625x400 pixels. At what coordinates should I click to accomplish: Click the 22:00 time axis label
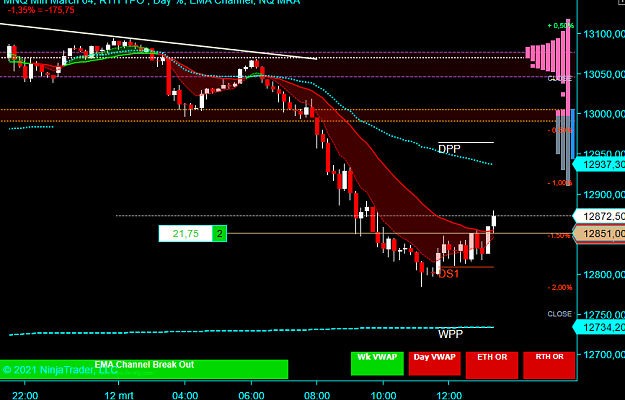coord(25,396)
